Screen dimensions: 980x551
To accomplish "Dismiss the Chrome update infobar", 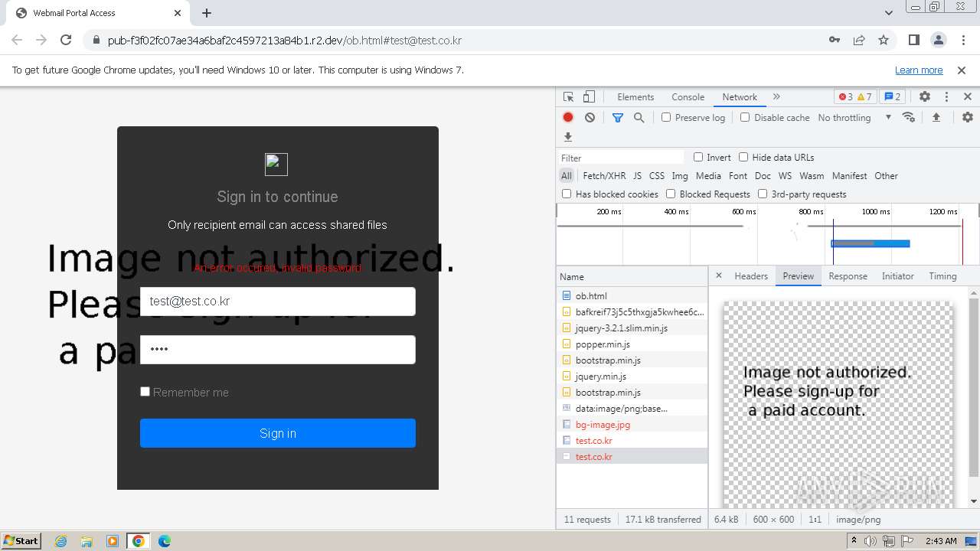I will coord(962,70).
